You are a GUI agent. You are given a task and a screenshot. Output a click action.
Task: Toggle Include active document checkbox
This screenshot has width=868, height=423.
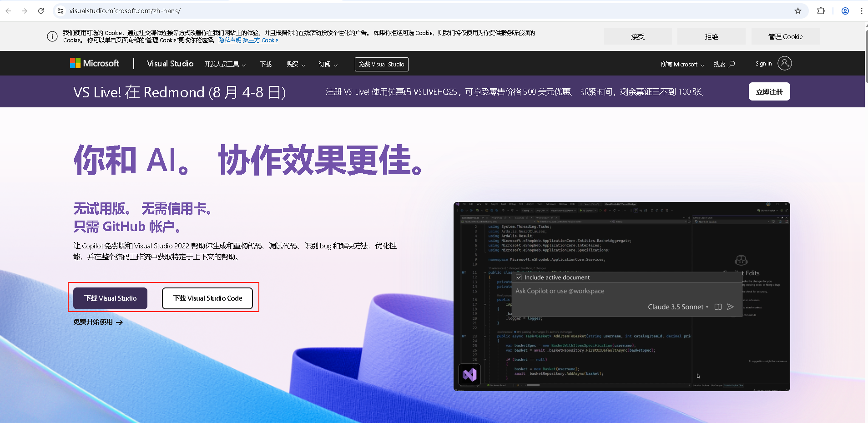519,277
